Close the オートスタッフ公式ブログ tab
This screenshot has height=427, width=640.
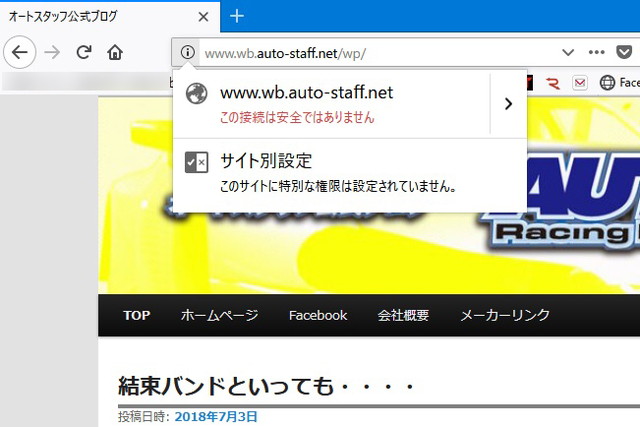coord(203,17)
